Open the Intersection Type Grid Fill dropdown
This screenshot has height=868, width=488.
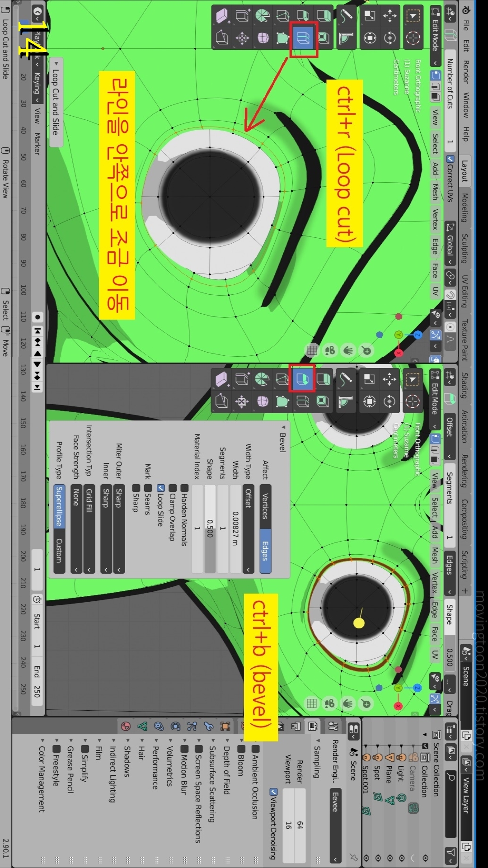[x=89, y=529]
